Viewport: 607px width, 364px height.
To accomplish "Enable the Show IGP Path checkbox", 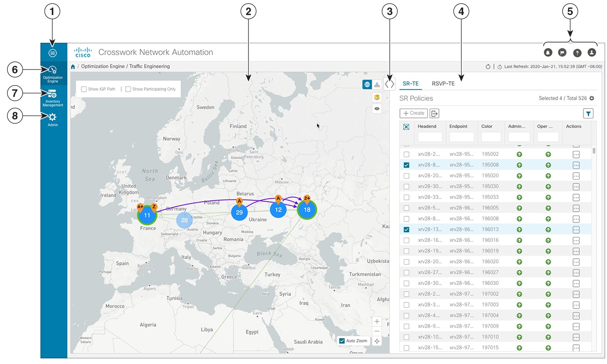I will click(x=83, y=88).
